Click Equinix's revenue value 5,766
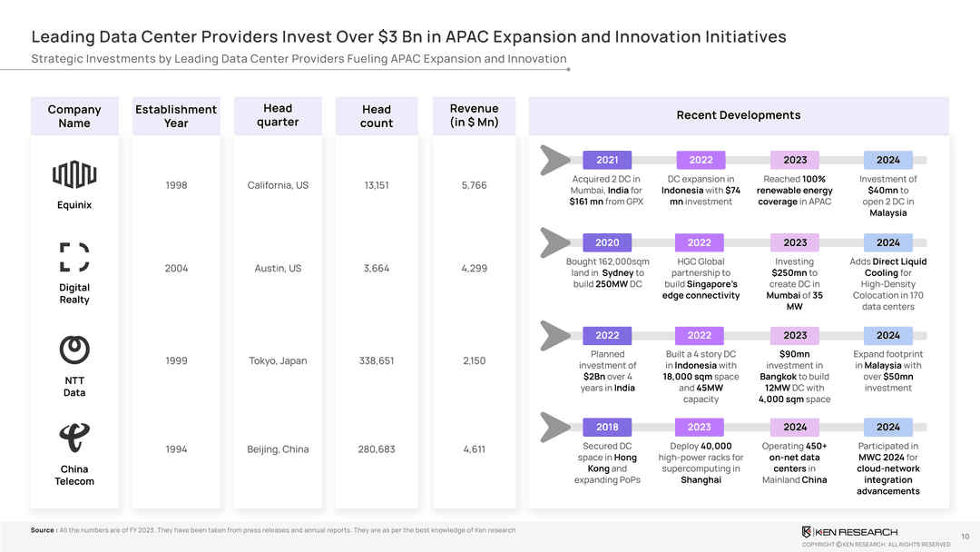The width and height of the screenshot is (980, 552). pyautogui.click(x=474, y=185)
